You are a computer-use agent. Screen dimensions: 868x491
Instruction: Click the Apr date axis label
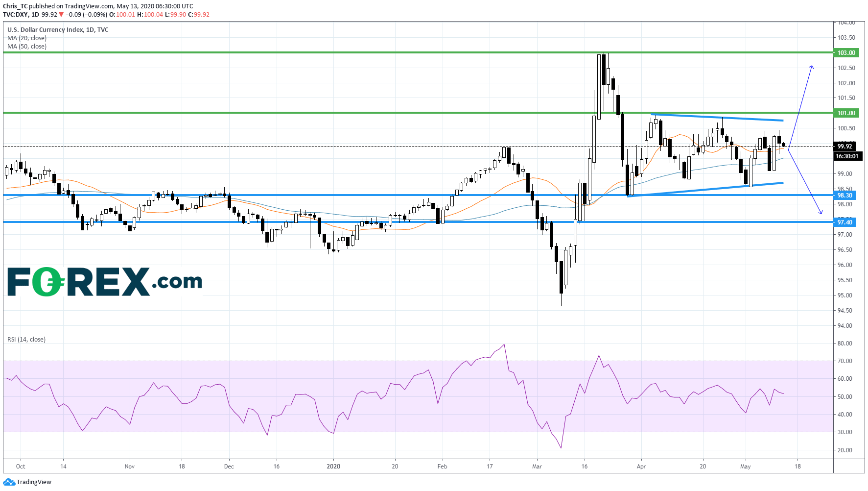click(641, 466)
